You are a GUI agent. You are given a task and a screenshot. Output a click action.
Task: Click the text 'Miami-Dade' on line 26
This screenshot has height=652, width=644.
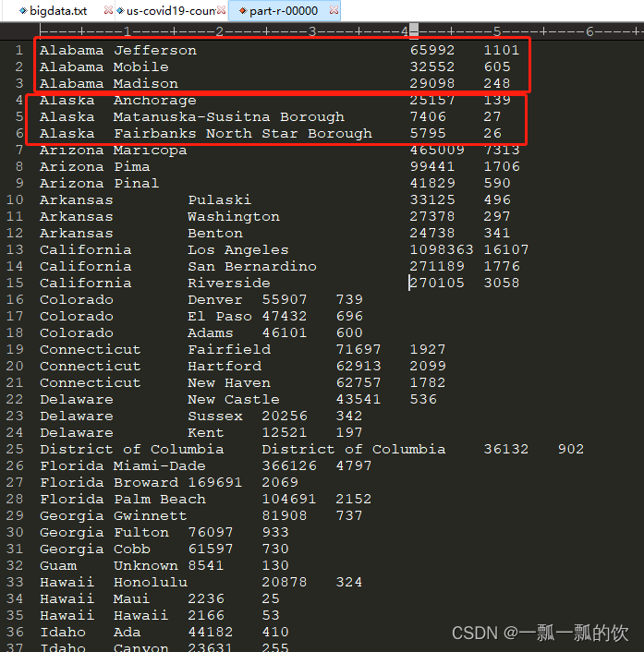160,466
